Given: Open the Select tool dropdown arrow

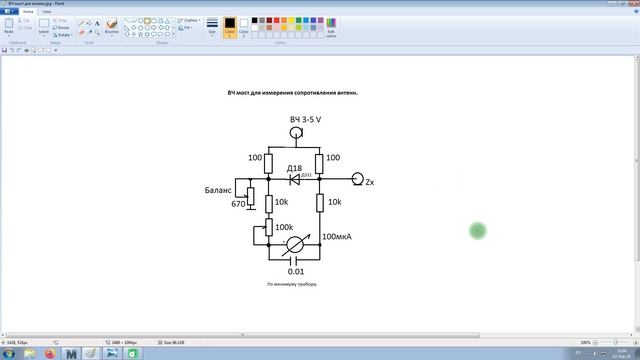Looking at the screenshot, I should click(x=44, y=35).
